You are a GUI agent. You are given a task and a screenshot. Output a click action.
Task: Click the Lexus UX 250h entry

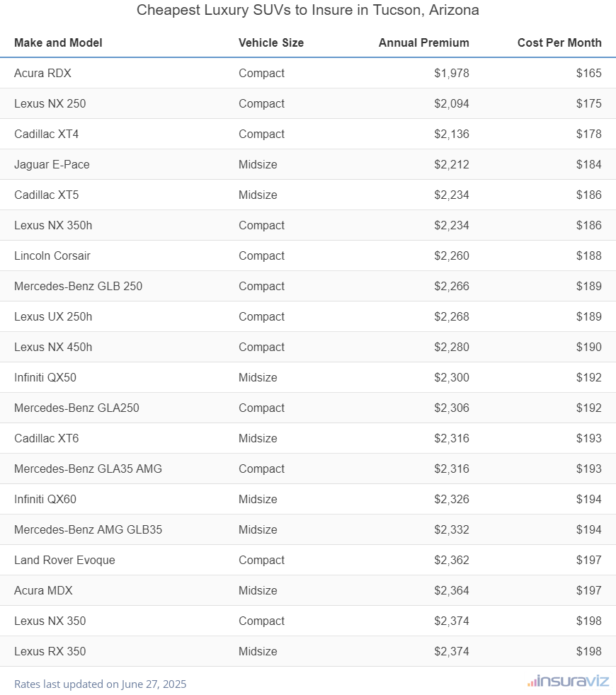[x=53, y=316]
